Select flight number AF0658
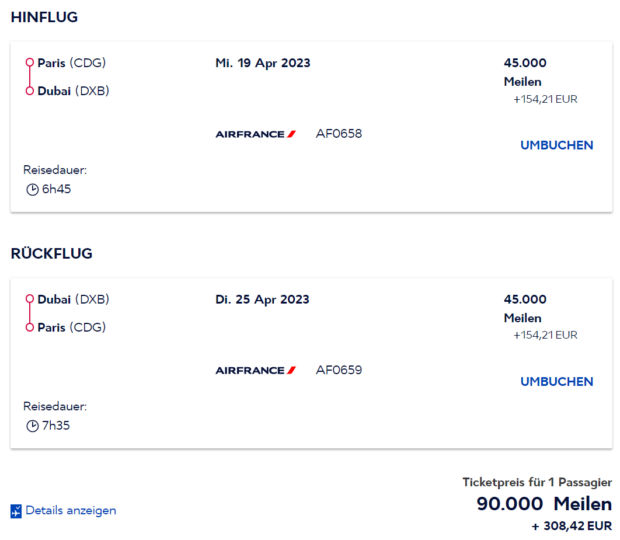Image resolution: width=620 pixels, height=540 pixels. coord(339,134)
